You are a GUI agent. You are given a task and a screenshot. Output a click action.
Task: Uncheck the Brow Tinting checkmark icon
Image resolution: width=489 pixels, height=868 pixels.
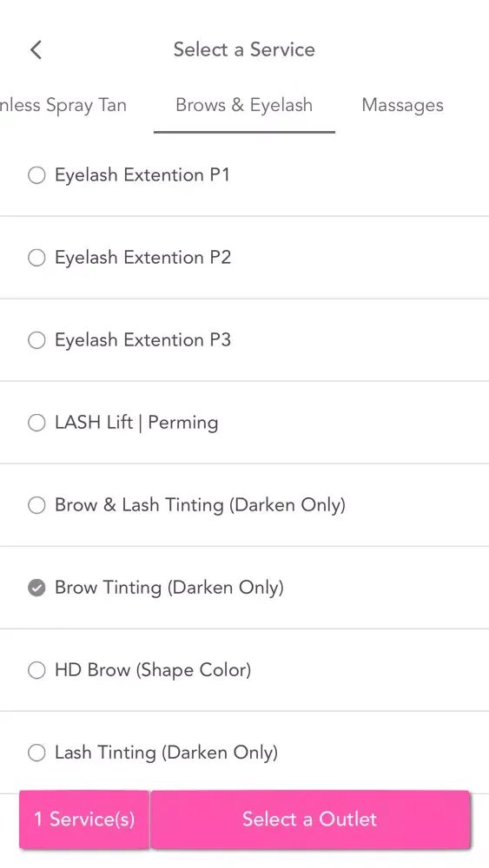point(36,588)
